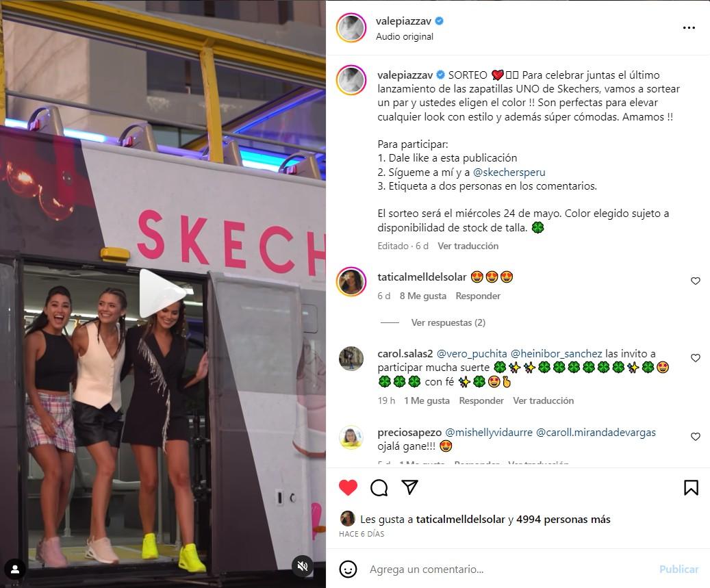Open the three-dot more options menu
This screenshot has width=710, height=588.
(689, 27)
